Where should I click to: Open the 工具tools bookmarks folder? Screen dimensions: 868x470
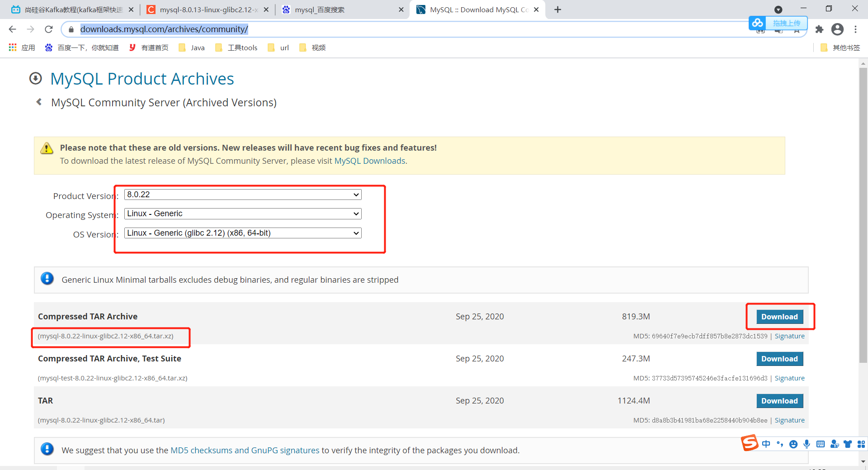coord(236,47)
